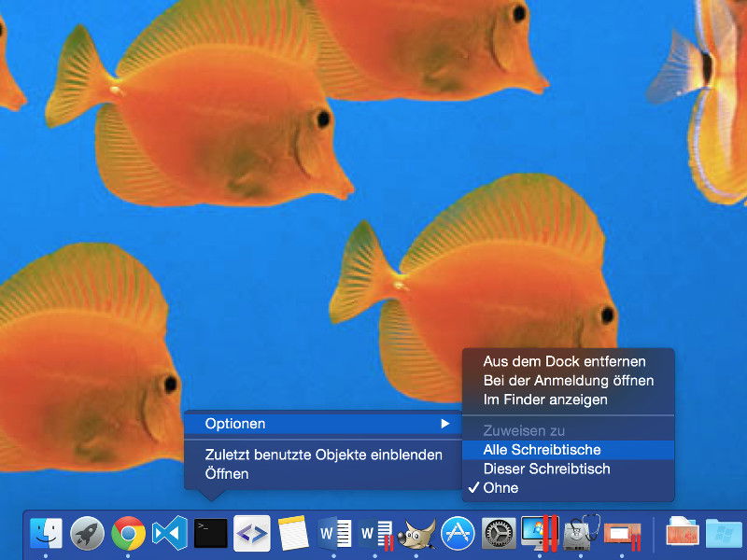Select Optionen in the Dock context menu
The width and height of the screenshot is (747, 560).
[x=322, y=424]
